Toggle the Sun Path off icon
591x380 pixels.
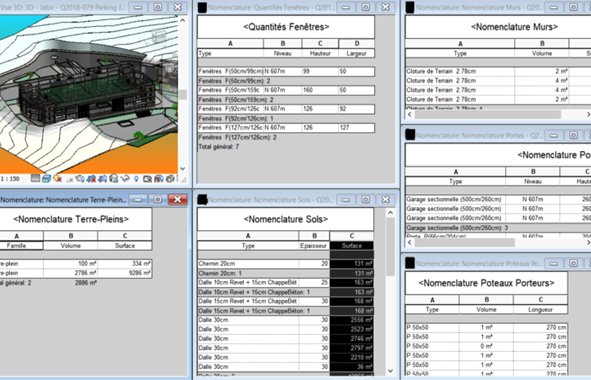click(x=58, y=179)
